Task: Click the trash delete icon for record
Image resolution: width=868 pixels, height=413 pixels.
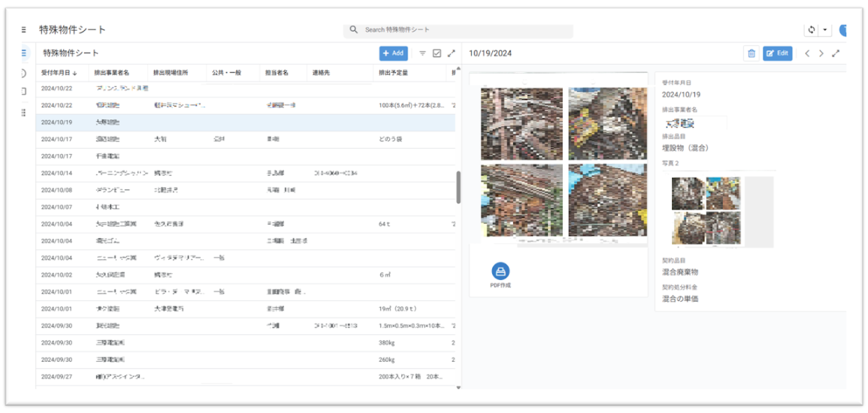Action: pos(751,53)
